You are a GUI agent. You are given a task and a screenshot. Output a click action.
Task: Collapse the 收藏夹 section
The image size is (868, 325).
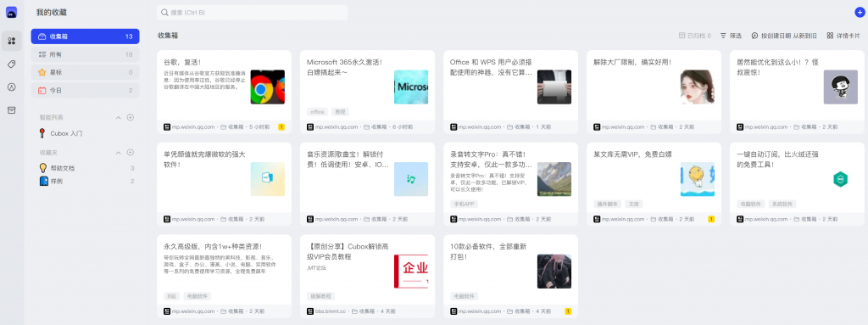118,153
